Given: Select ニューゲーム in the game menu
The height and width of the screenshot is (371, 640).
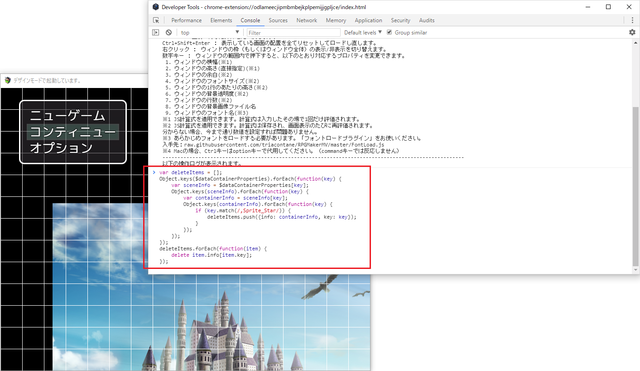Looking at the screenshot, I should tap(67, 116).
